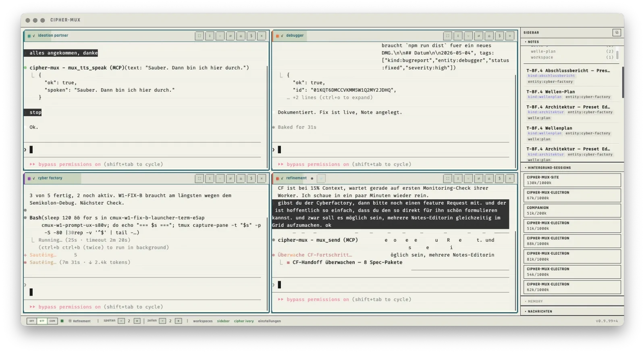Increase spalten count
Image resolution: width=644 pixels, height=353 pixels.
(x=137, y=321)
